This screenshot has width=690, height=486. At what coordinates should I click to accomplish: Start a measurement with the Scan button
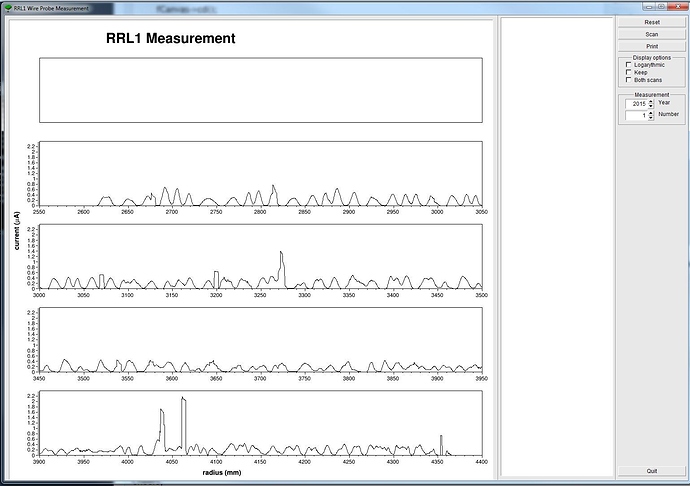pos(651,34)
